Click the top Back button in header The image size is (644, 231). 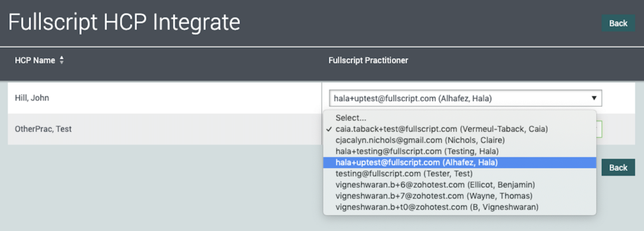(618, 23)
